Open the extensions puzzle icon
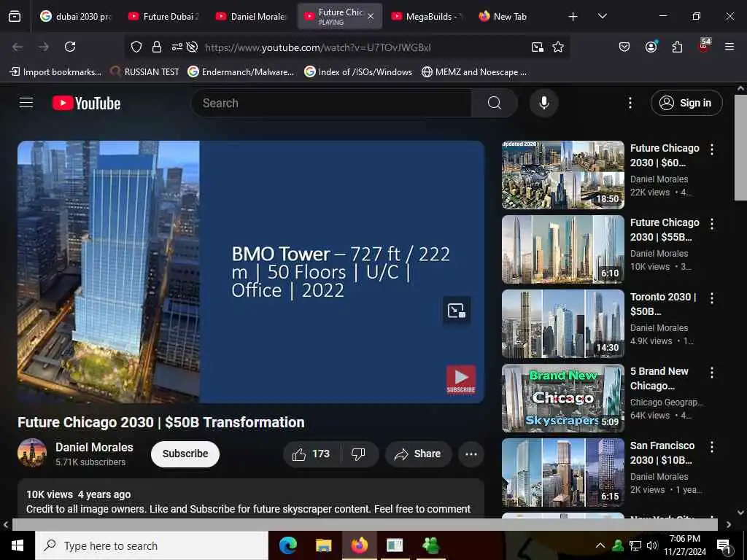This screenshot has height=560, width=747. point(677,47)
